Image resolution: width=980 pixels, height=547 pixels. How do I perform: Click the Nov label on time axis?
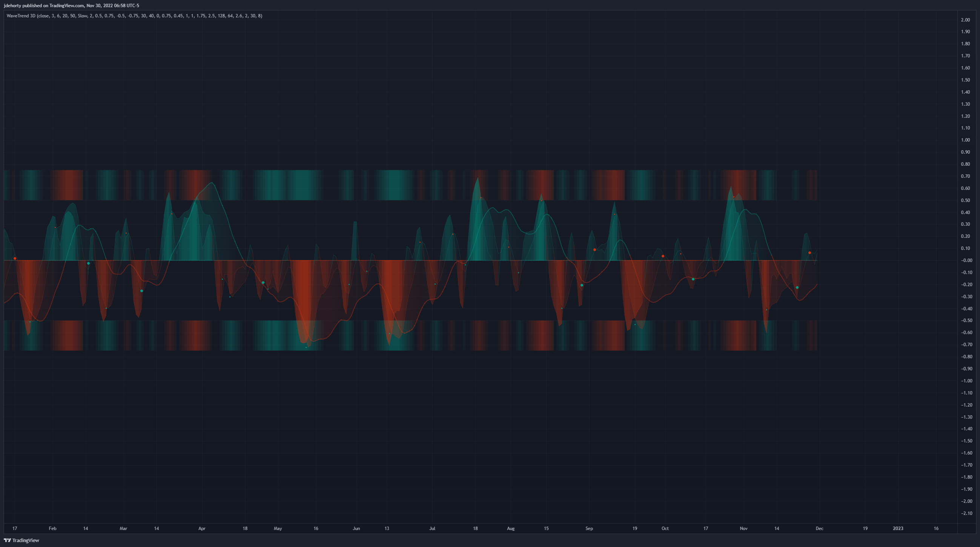click(x=743, y=529)
